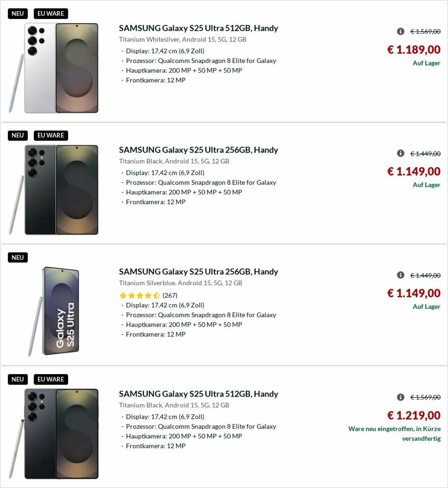Open the Titanium Black S25 Ultra 512GB title
The image size is (448, 488).
198,394
